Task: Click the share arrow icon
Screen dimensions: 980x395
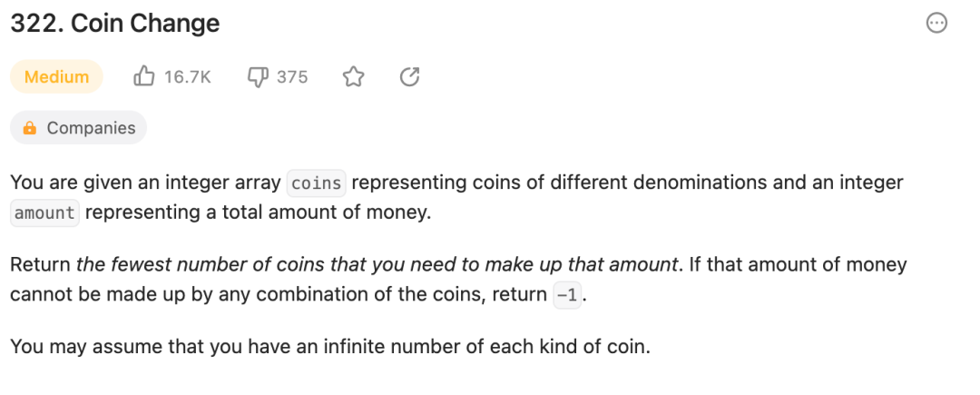Action: 409,77
